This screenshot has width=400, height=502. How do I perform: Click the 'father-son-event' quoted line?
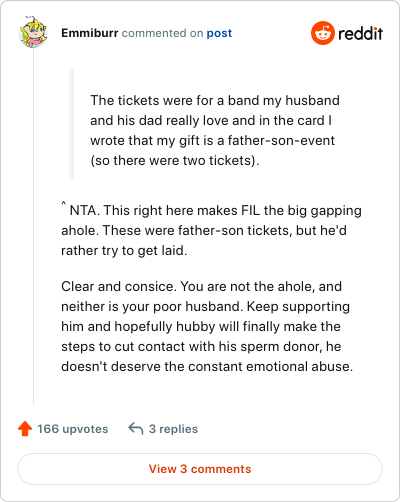pos(212,140)
